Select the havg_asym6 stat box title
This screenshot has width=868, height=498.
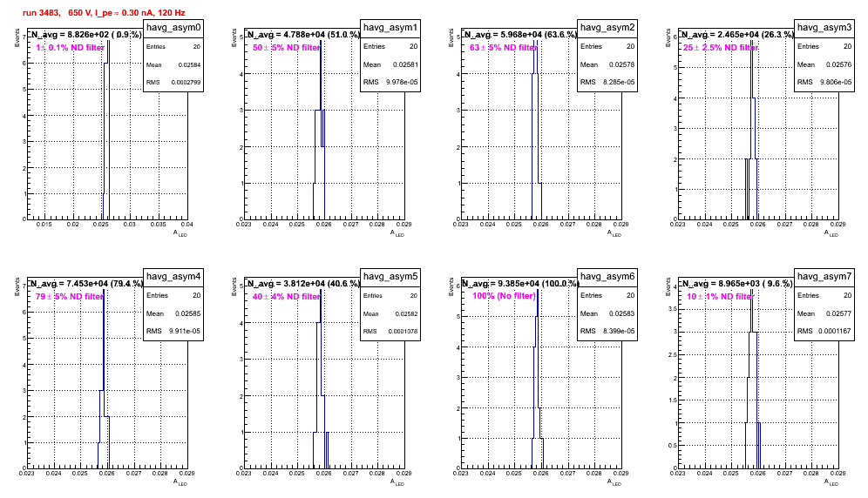coord(607,276)
